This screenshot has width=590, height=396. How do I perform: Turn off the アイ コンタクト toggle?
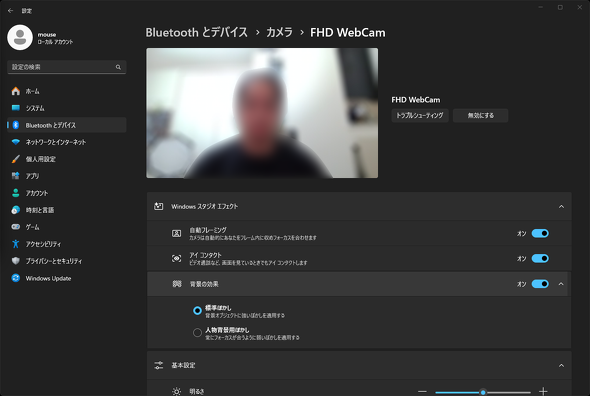point(540,258)
